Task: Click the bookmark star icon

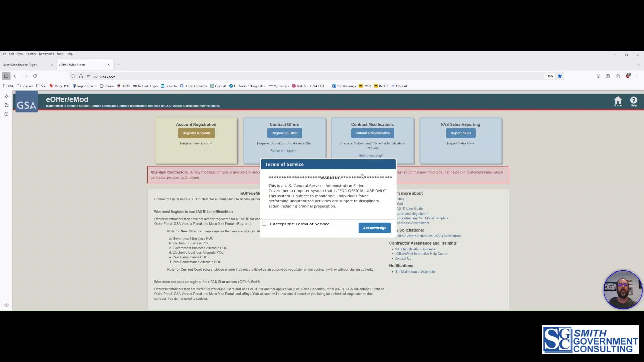Action: click(560, 76)
